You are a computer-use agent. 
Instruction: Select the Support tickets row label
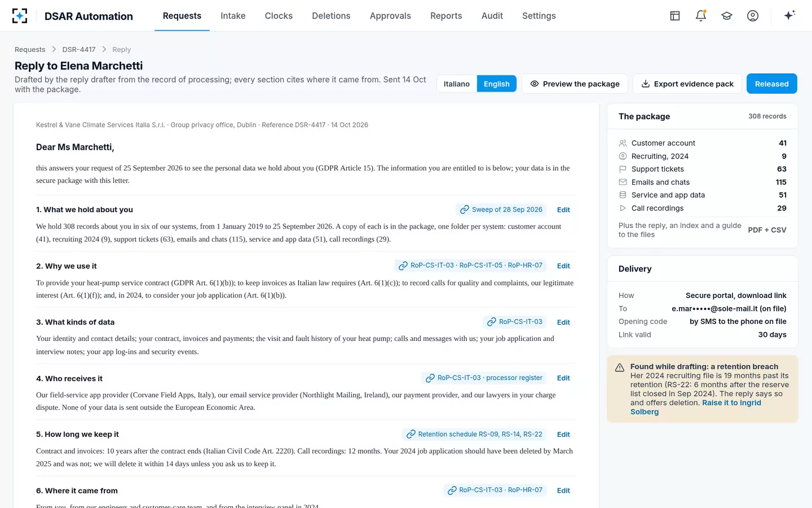[657, 169]
